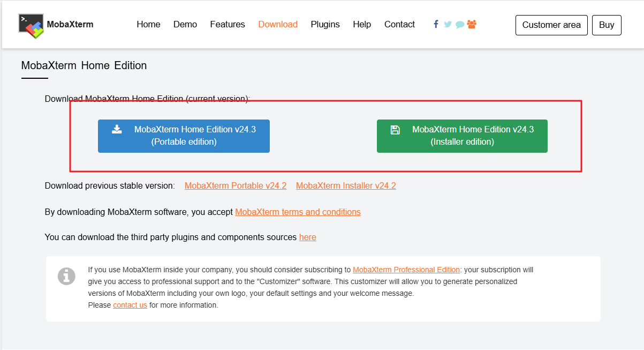Screen dimensions: 644x350
Task: Click the orange community users icon
Action: tap(472, 24)
